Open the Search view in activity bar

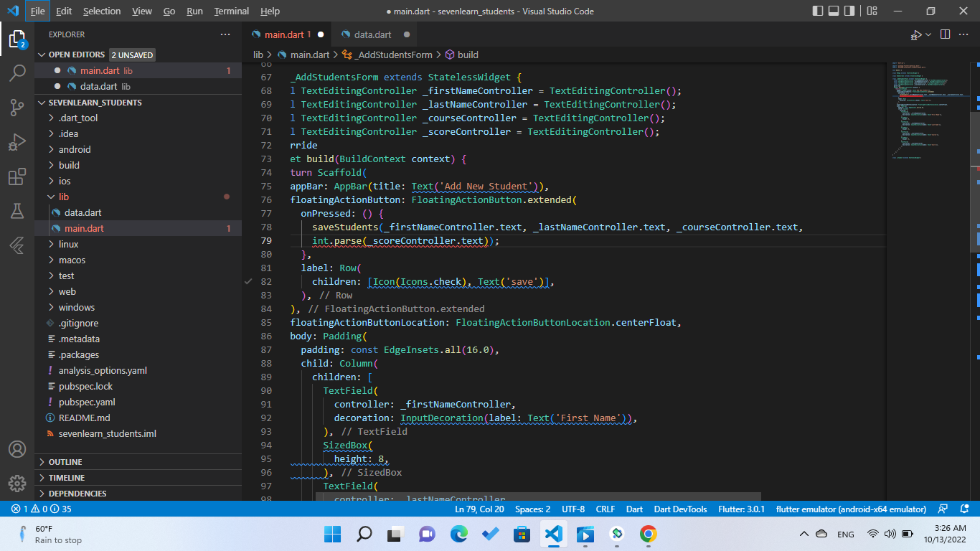pos(17,73)
